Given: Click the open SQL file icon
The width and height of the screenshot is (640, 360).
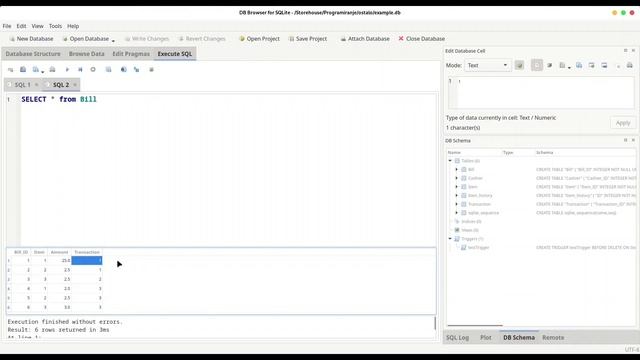Looking at the screenshot, I should pos(23,70).
